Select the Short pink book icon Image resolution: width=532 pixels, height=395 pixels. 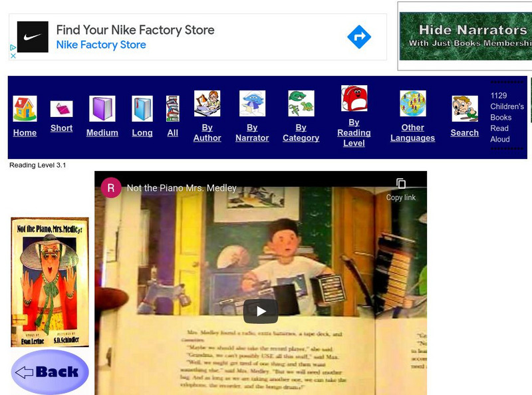pyautogui.click(x=61, y=109)
